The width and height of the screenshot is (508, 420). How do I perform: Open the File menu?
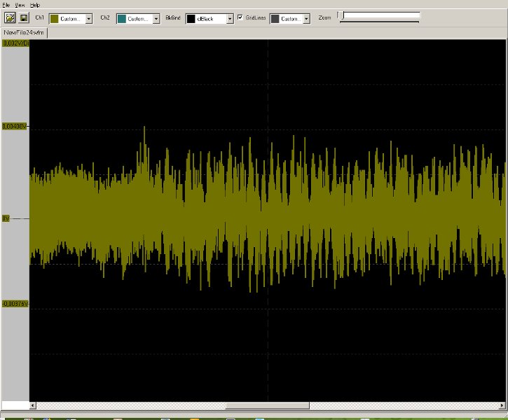[6, 5]
